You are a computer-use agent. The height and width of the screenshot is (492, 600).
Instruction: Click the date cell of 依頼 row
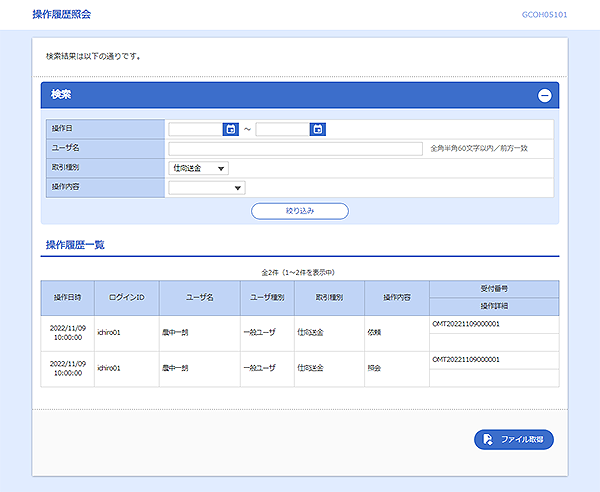(68, 333)
